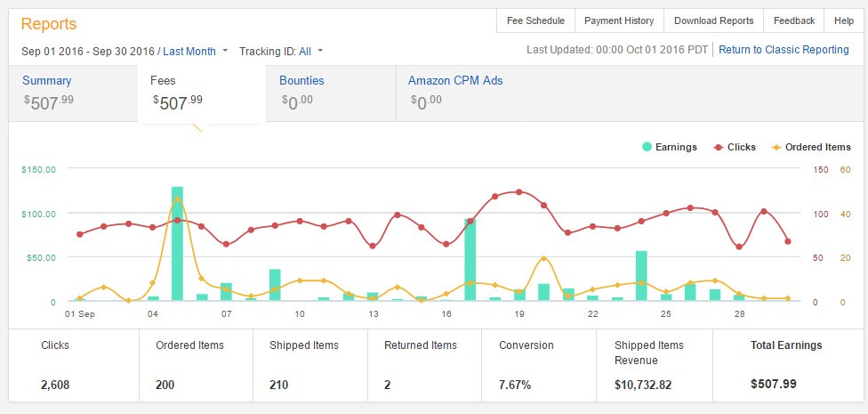868x414 pixels.
Task: Open Payment History
Action: point(619,21)
